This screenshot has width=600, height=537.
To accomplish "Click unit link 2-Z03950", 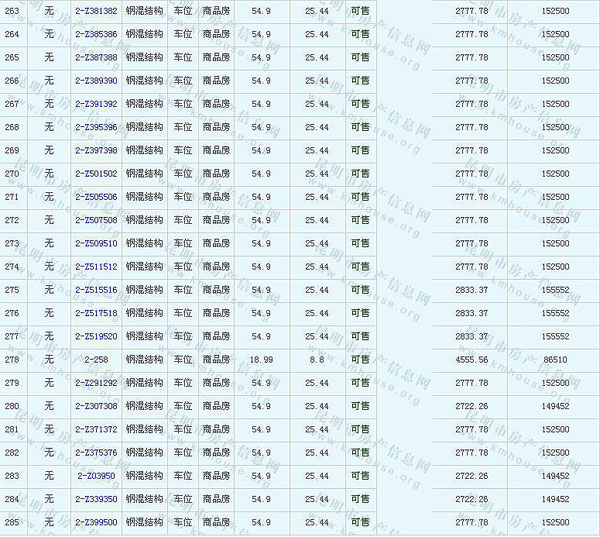I will tap(96, 476).
